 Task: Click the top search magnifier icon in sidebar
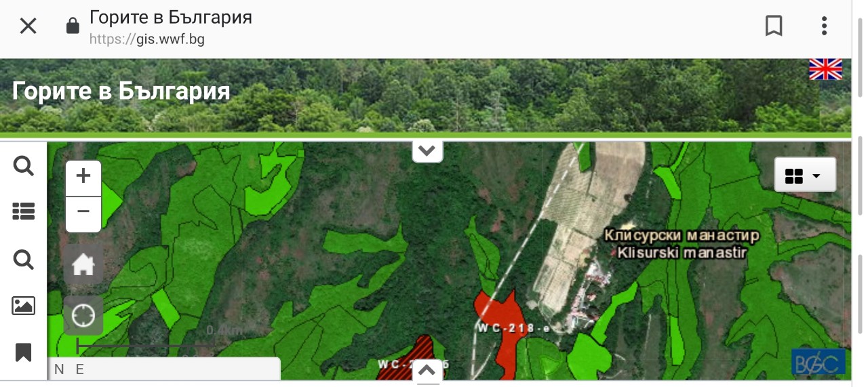pos(24,165)
